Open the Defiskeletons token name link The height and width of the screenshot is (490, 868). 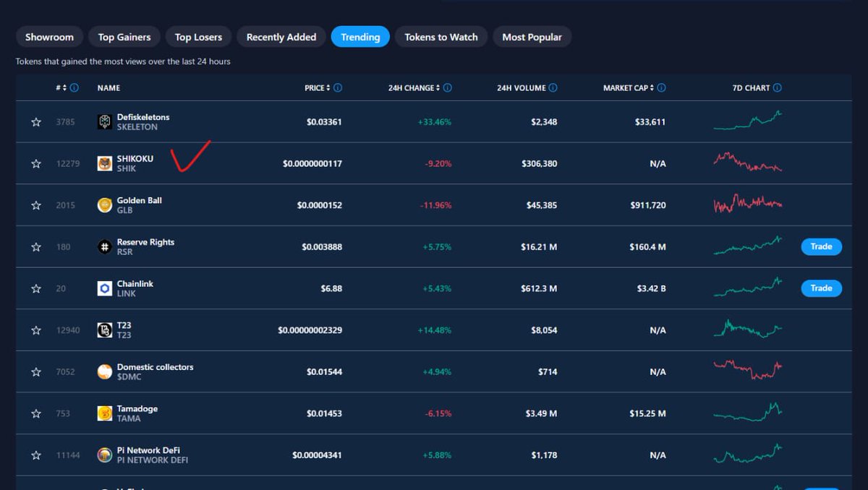click(143, 117)
